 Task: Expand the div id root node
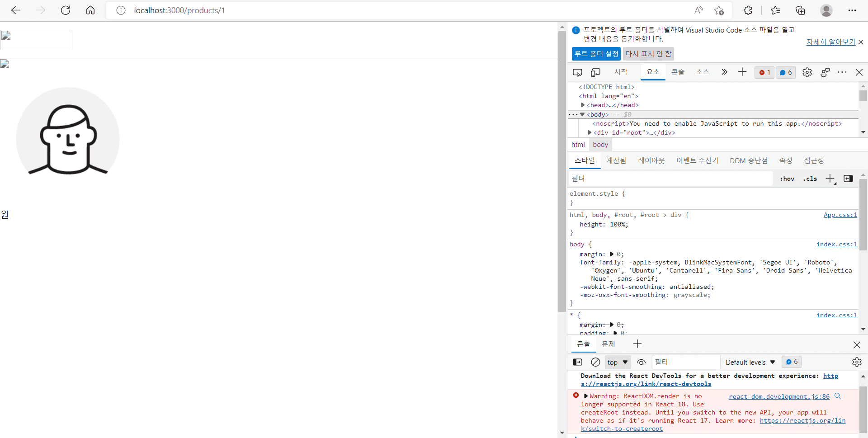(x=590, y=133)
